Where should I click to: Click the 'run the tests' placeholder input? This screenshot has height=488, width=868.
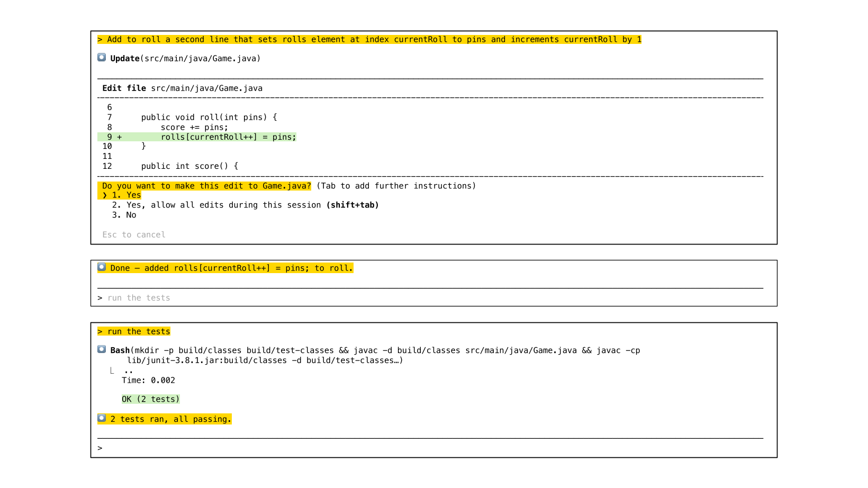139,298
